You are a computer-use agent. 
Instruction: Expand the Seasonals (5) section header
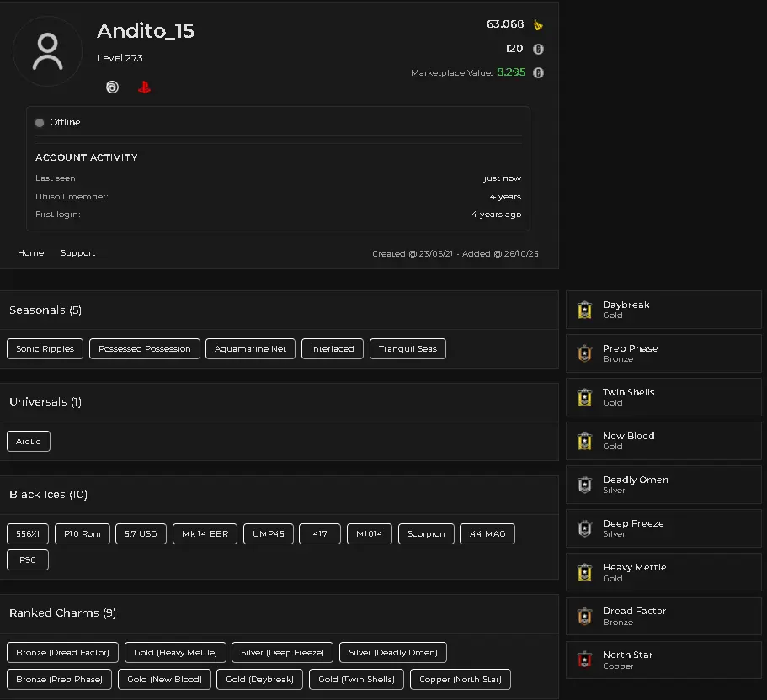[x=45, y=310]
